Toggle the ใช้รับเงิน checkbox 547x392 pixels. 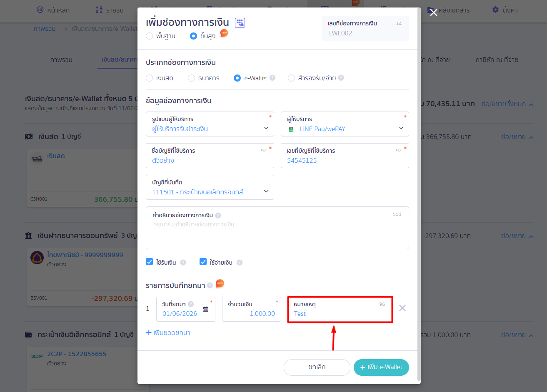pos(150,262)
